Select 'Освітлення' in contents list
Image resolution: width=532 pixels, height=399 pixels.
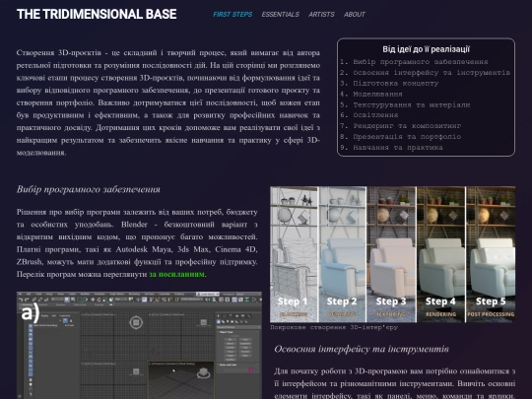[375, 115]
